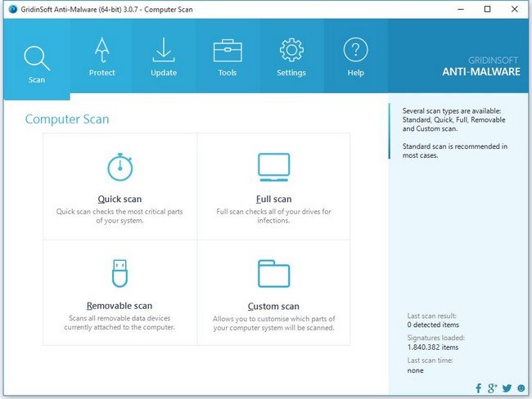532x399 pixels.
Task: Click the '0 detected items' value
Action: click(x=433, y=325)
